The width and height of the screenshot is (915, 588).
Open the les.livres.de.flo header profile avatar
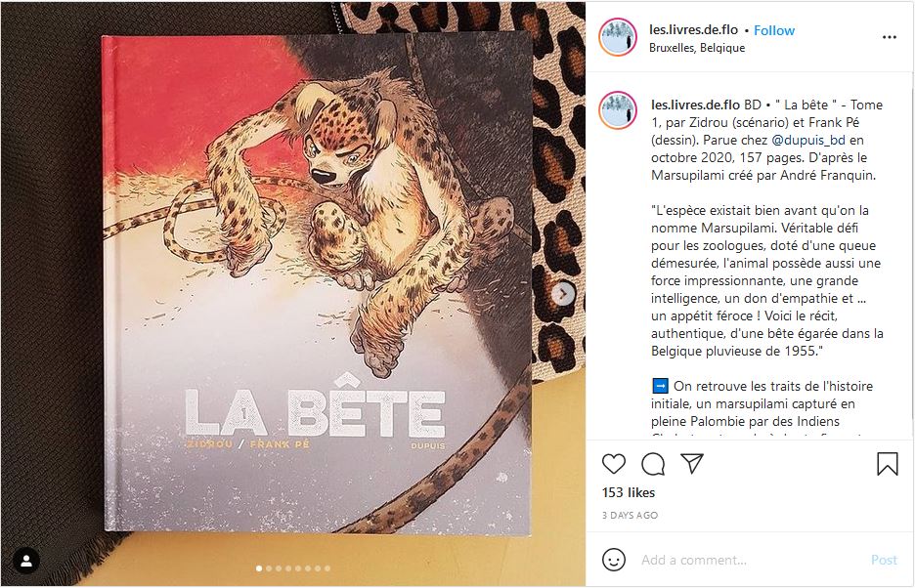coord(618,37)
